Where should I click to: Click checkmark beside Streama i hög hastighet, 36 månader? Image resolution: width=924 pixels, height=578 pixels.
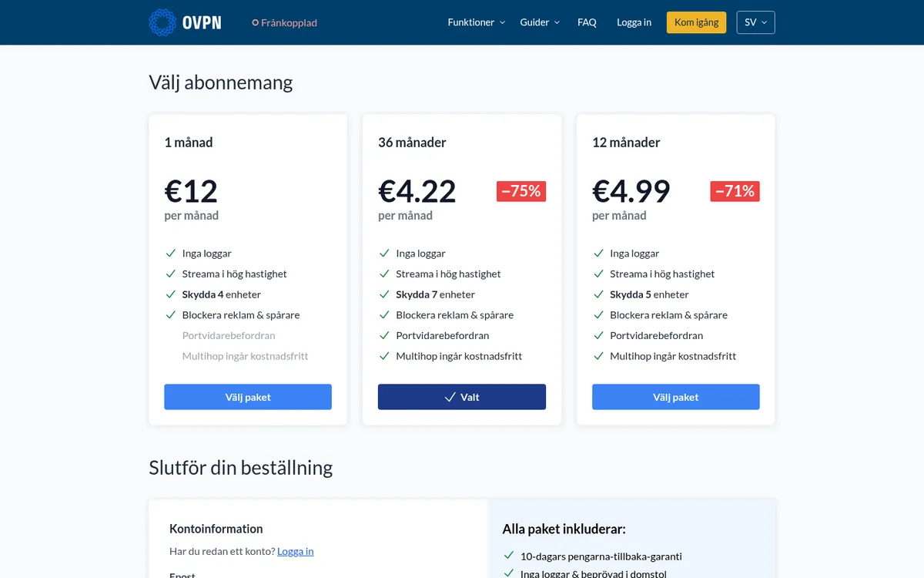click(x=384, y=274)
